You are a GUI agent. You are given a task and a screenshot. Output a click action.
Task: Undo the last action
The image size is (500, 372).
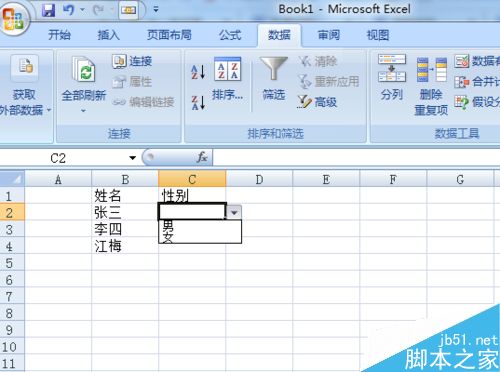69,10
